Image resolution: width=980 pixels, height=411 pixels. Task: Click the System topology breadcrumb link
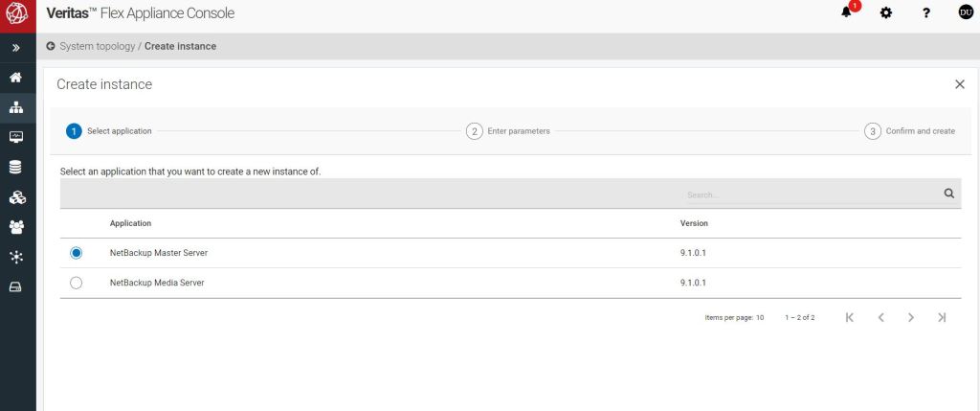pos(97,46)
